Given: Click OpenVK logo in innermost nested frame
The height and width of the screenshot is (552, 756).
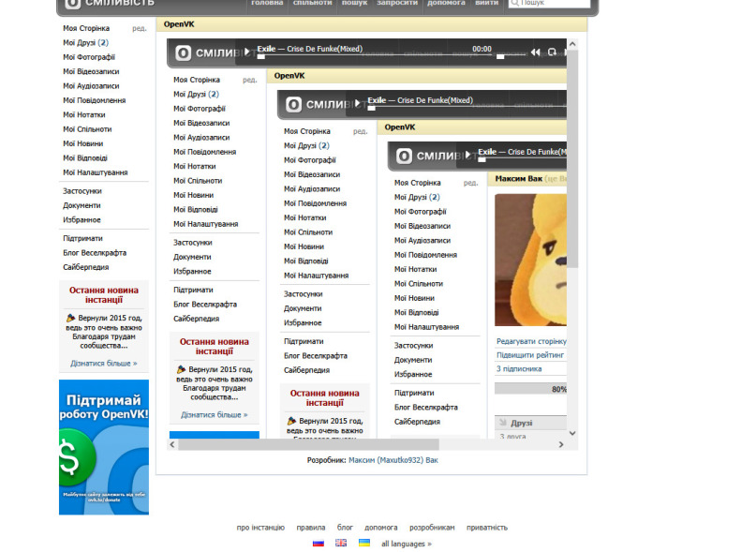Looking at the screenshot, I should point(404,156).
